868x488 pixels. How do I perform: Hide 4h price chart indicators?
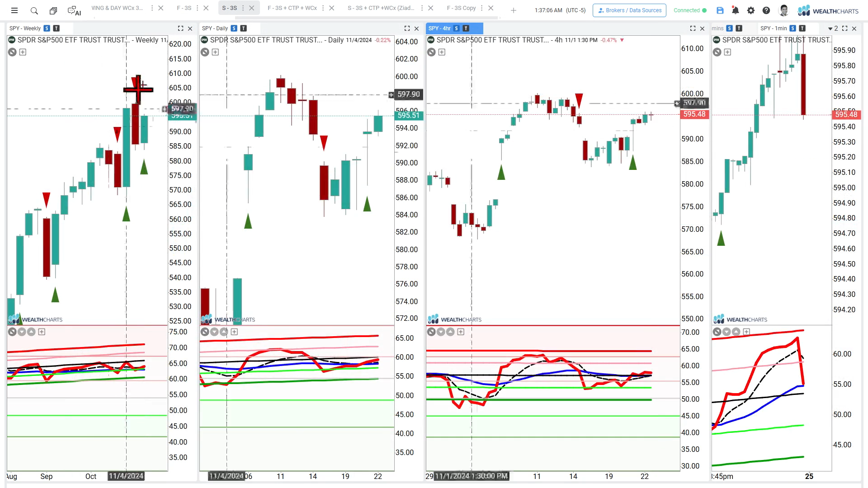(431, 52)
